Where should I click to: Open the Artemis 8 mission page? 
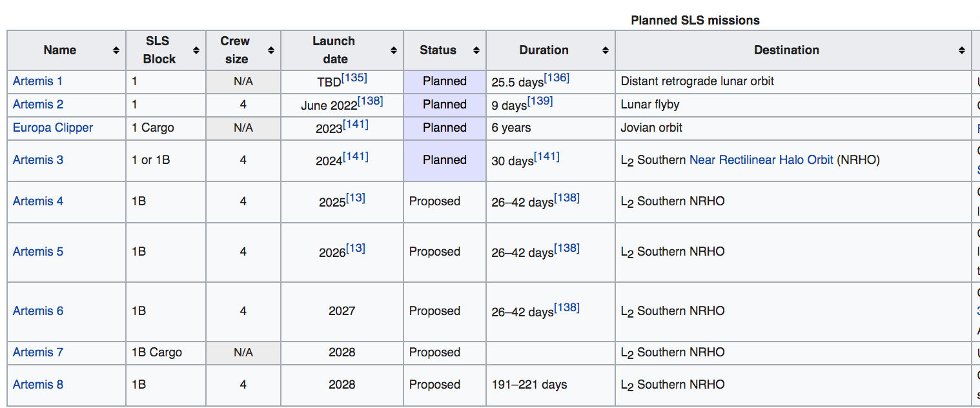pyautogui.click(x=37, y=384)
